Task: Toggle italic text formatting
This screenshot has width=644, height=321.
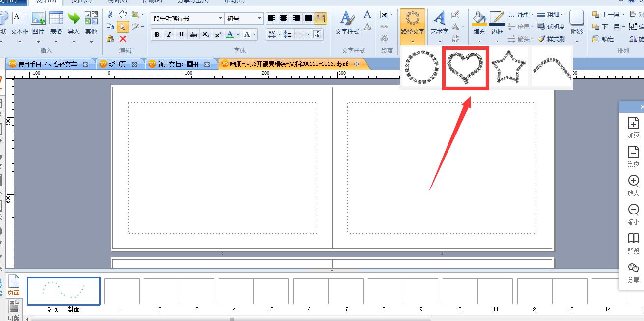Action: (x=169, y=34)
